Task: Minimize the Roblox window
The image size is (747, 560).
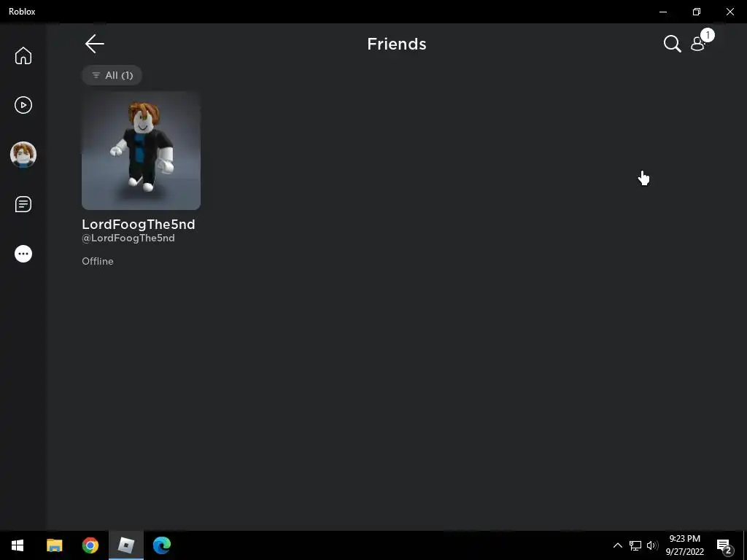Action: pyautogui.click(x=662, y=12)
